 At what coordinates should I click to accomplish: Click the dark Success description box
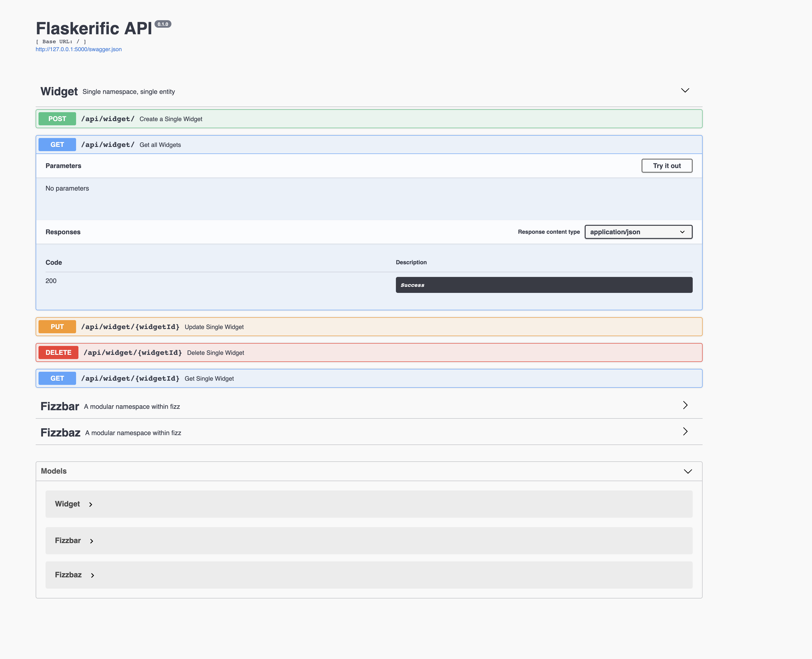543,285
